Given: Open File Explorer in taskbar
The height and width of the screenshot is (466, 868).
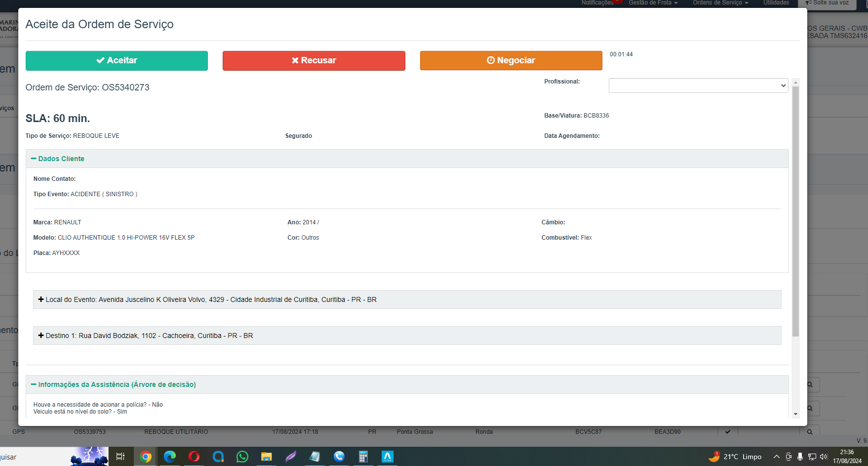Looking at the screenshot, I should tap(267, 457).
